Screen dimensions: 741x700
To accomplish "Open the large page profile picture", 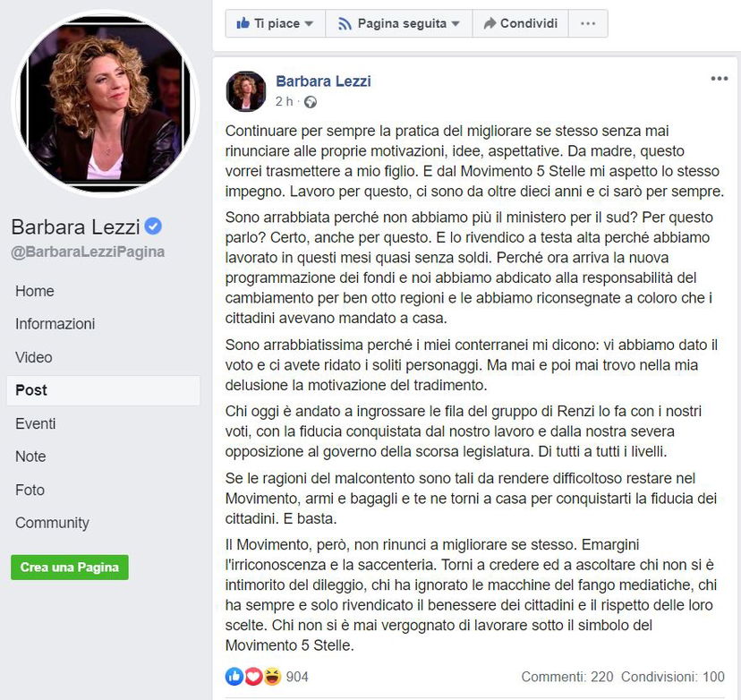I will click(103, 103).
